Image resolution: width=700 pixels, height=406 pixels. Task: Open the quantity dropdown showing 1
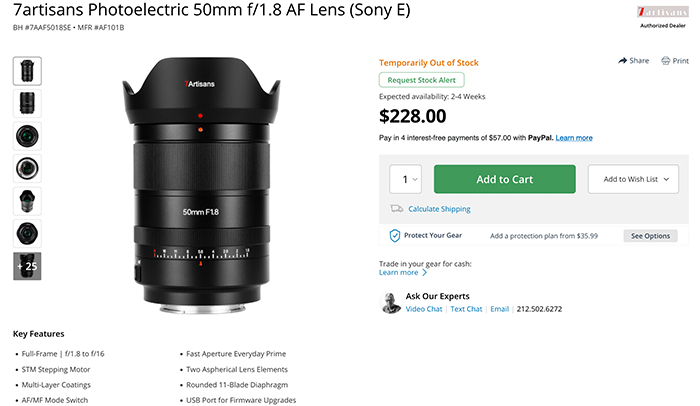click(x=405, y=179)
